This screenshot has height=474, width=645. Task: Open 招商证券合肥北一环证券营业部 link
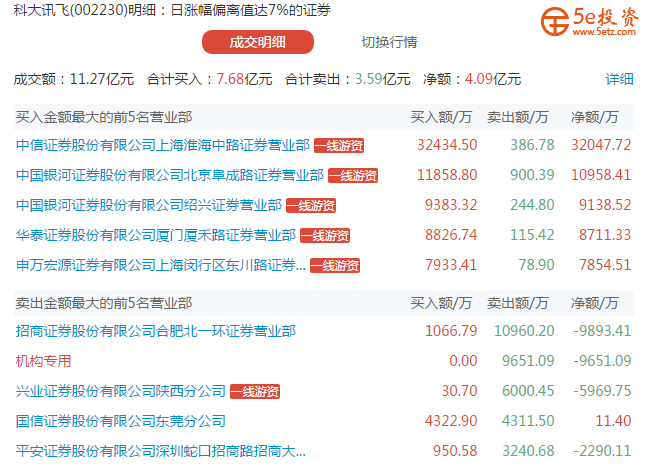click(x=155, y=331)
